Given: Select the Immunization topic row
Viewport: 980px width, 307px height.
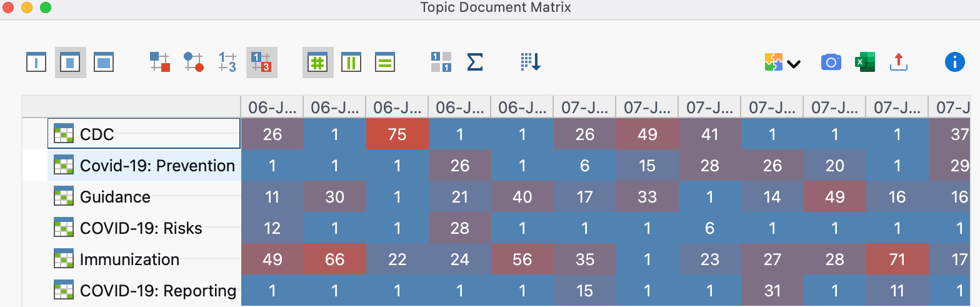Looking at the screenshot, I should [x=129, y=259].
